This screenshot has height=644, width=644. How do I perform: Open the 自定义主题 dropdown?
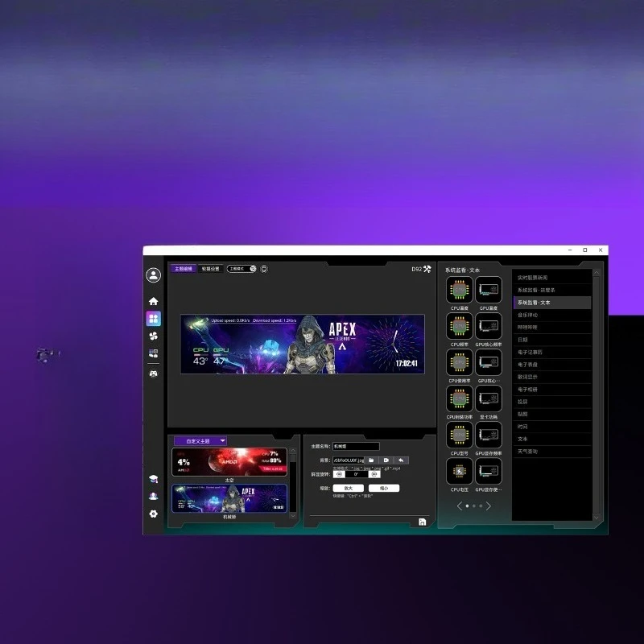click(x=200, y=440)
